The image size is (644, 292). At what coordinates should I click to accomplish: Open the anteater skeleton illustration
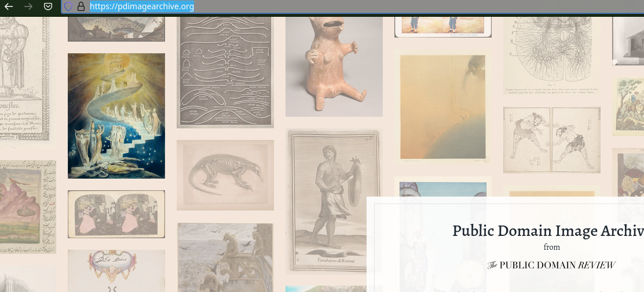click(225, 175)
